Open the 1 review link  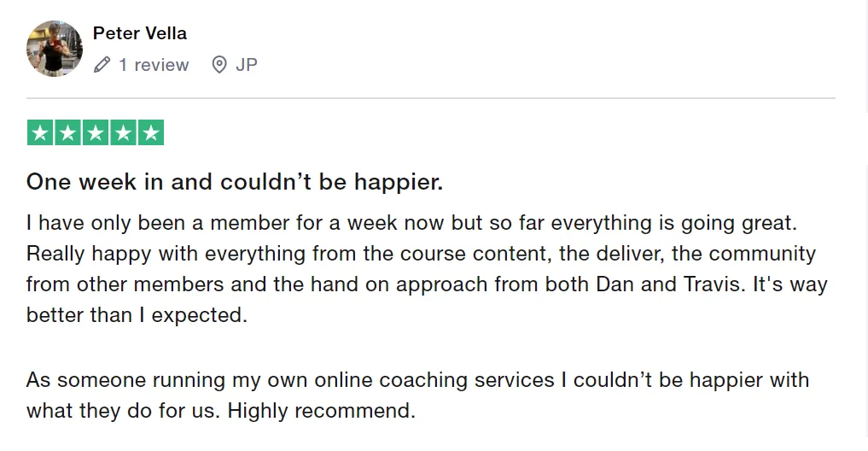coord(154,65)
